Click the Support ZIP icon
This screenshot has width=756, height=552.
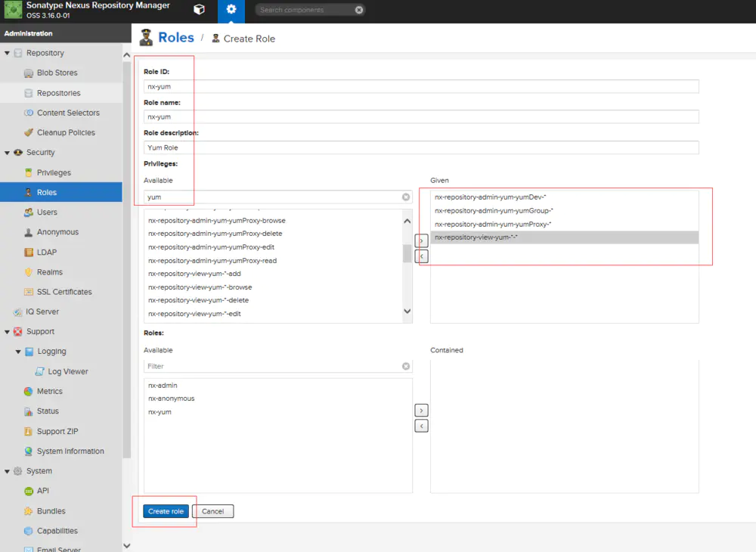[29, 432]
